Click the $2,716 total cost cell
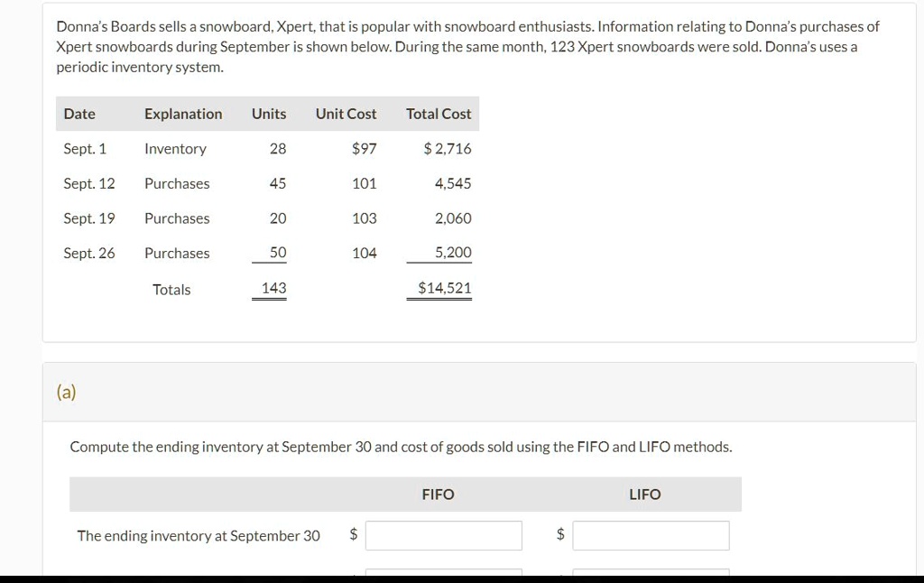Viewport: 924px width, 583px height. pyautogui.click(x=448, y=149)
